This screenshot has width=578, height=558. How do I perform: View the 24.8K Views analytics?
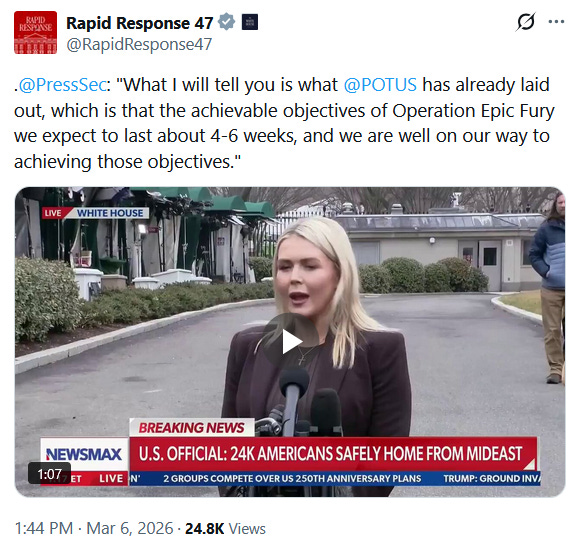click(225, 529)
